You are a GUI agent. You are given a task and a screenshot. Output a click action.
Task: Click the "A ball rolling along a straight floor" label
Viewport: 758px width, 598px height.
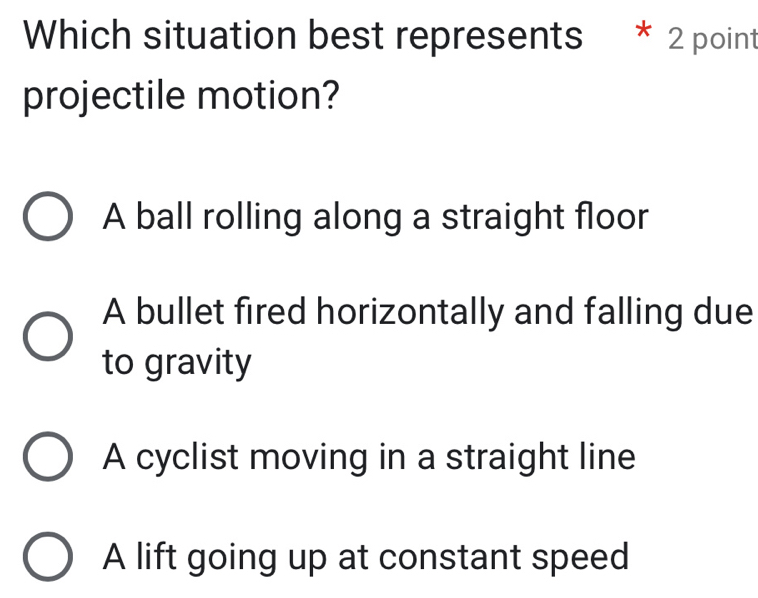[375, 216]
